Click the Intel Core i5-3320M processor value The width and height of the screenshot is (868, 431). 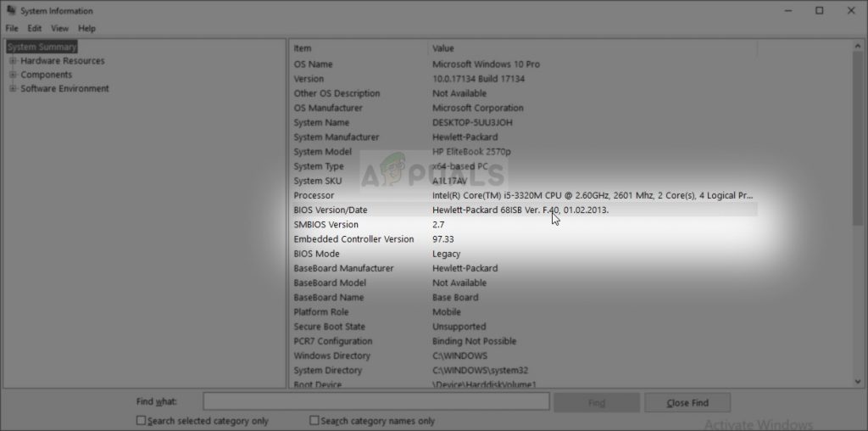pyautogui.click(x=593, y=195)
